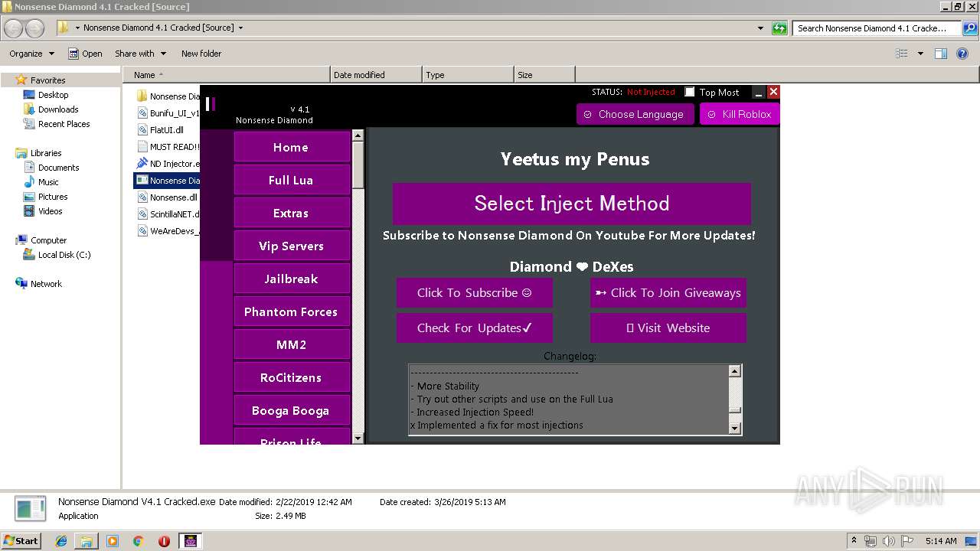980x551 pixels.
Task: Select the FlatUI.dll file
Action: [x=161, y=130]
